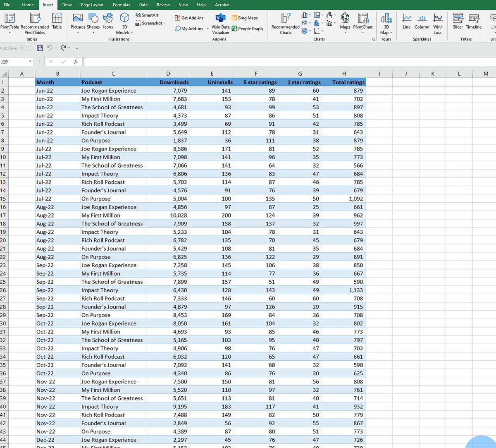Insert a Slicer filter
The width and height of the screenshot is (496, 448).
458,21
